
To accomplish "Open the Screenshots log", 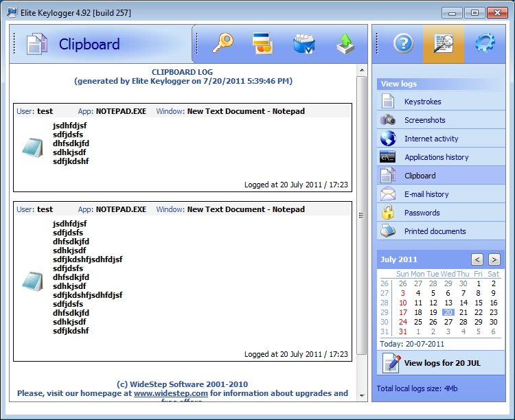I will tap(424, 120).
